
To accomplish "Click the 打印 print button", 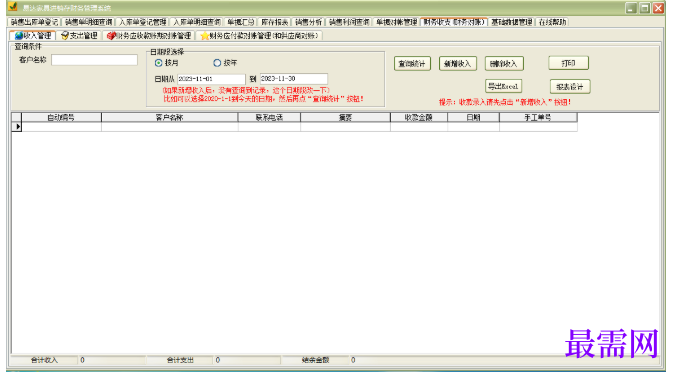I will (568, 63).
